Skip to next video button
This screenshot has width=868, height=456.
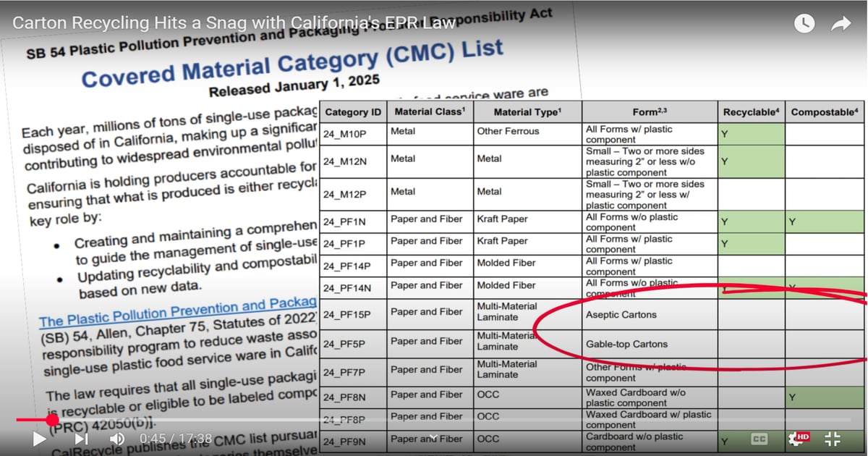click(x=81, y=439)
